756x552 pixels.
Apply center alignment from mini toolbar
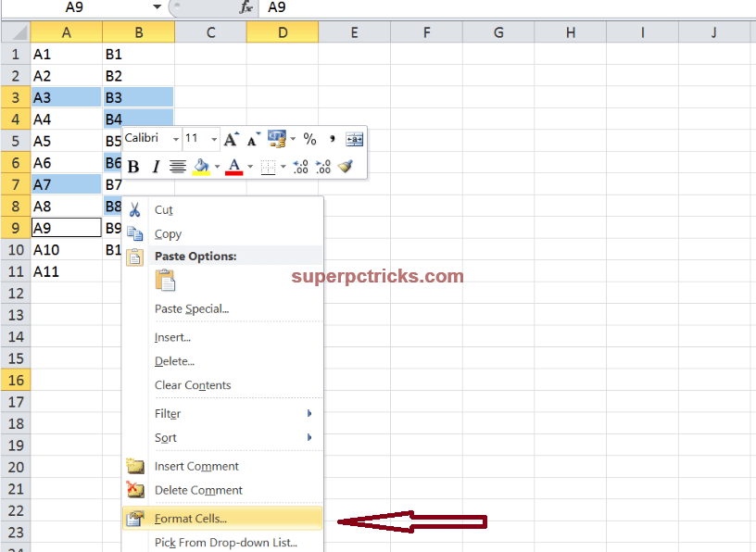(x=178, y=167)
